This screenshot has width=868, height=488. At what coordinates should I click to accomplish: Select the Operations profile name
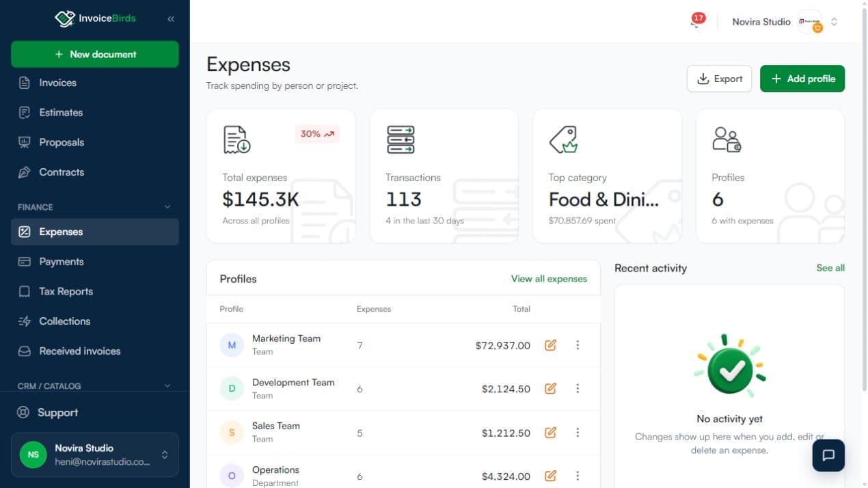pos(275,470)
